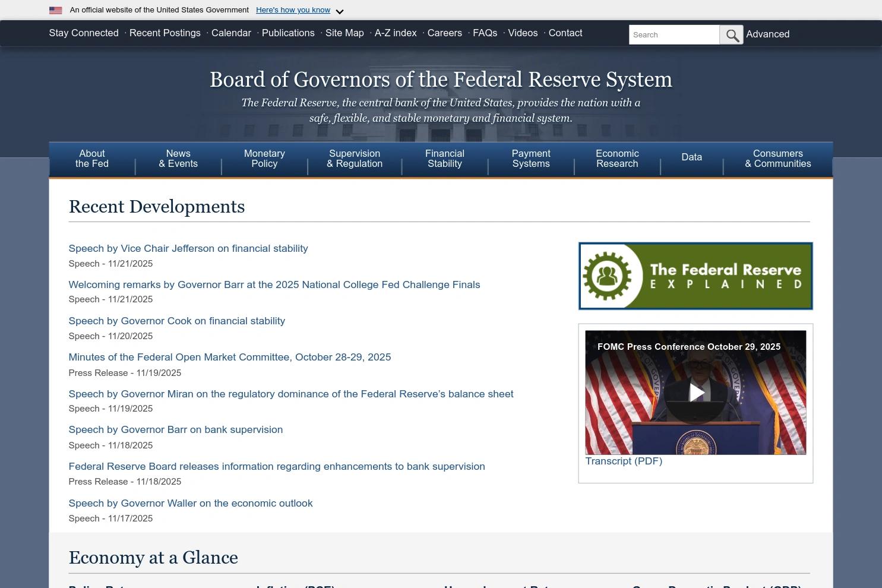882x588 pixels.
Task: Open the Publications page
Action: coord(288,33)
